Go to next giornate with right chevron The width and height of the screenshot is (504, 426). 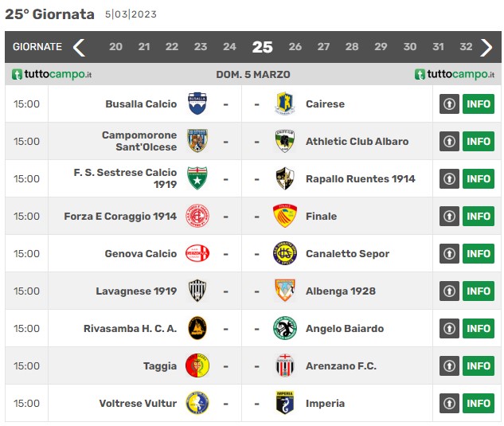pos(486,47)
